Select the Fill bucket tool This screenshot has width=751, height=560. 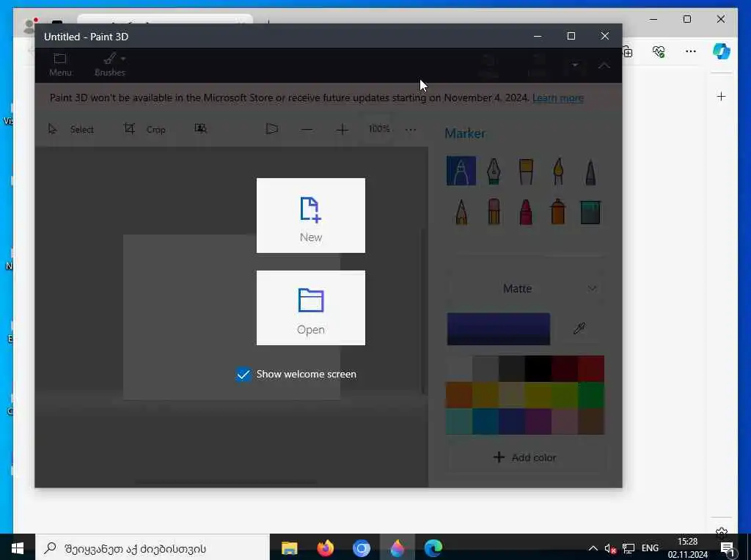click(590, 212)
